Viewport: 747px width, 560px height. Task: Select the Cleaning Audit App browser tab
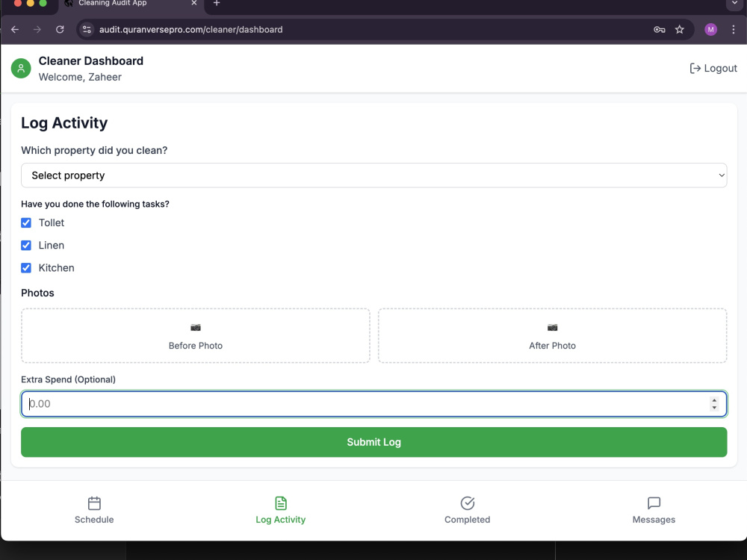[131, 4]
